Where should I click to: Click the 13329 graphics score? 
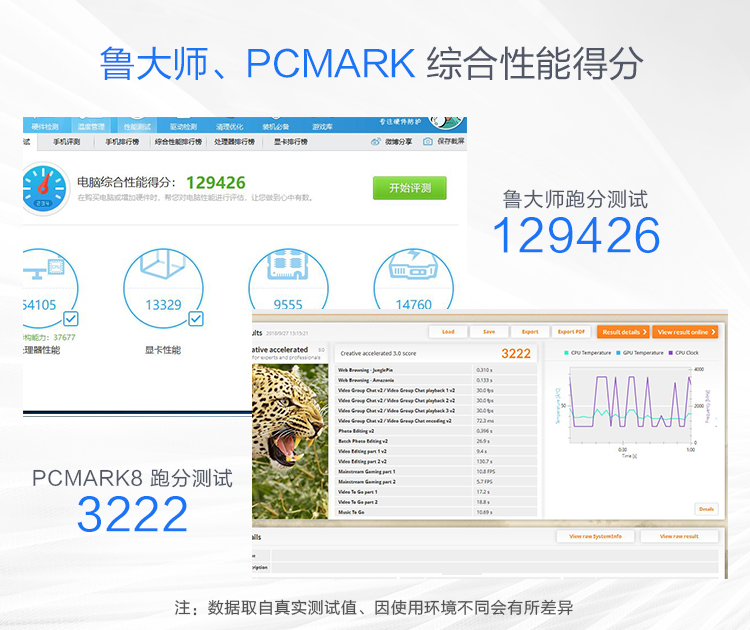(x=163, y=305)
